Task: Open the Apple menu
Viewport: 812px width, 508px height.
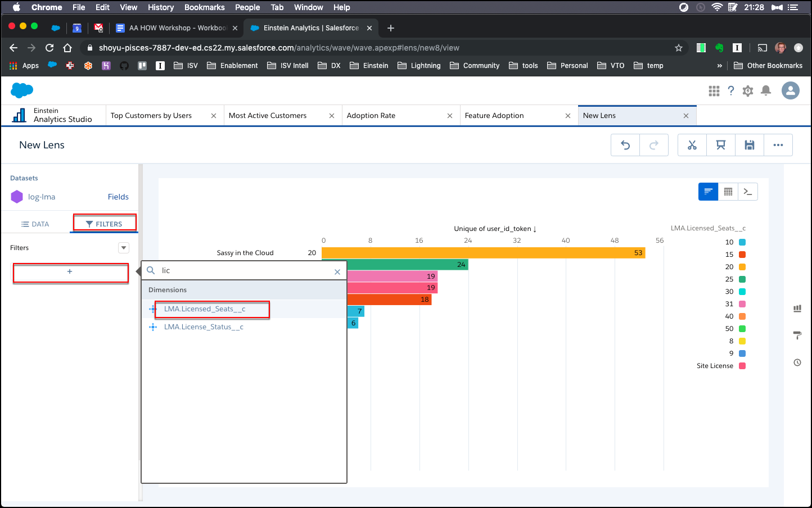Action: tap(16, 7)
